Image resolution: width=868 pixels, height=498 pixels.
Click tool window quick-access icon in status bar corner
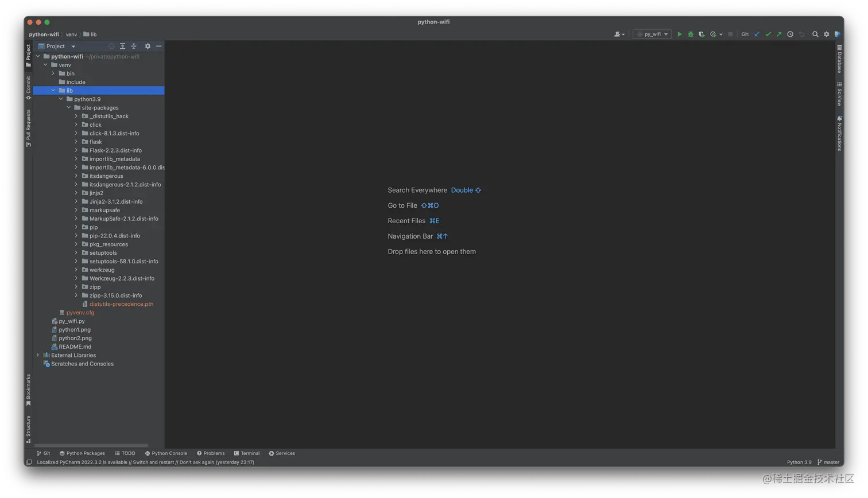click(29, 462)
